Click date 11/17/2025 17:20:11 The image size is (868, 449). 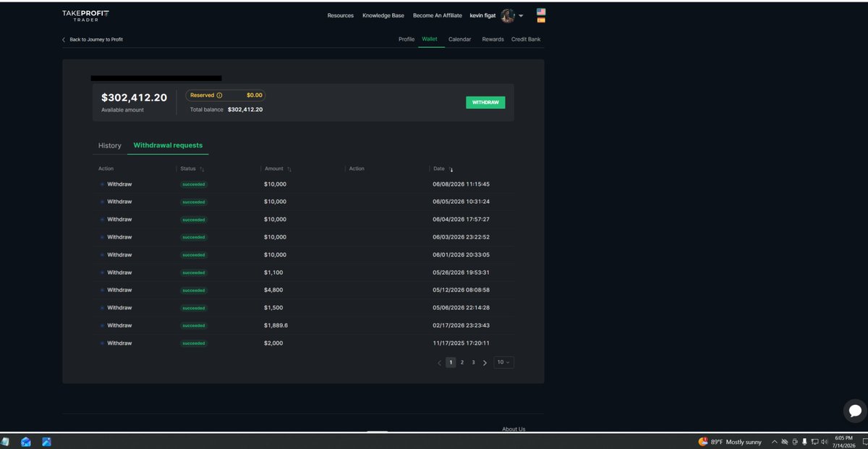[461, 343]
